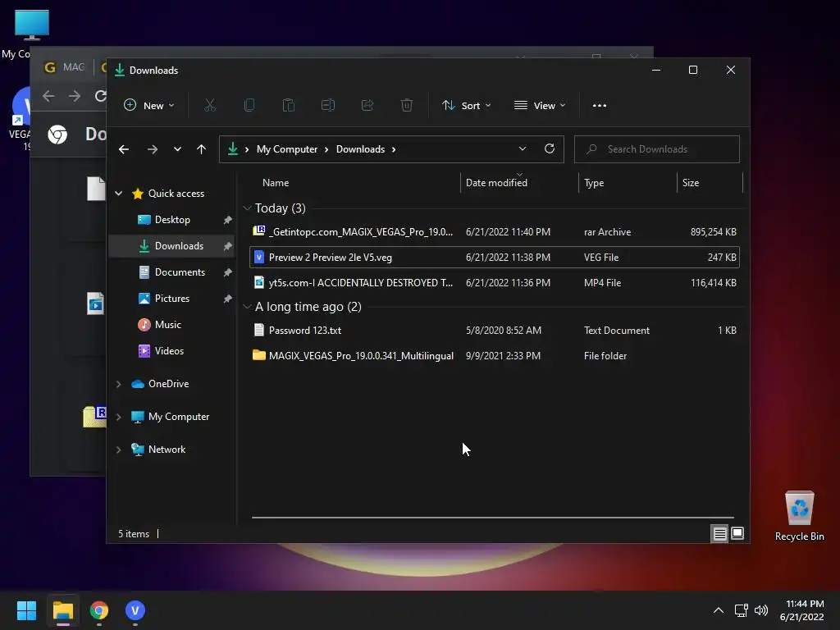Click the network tray icon
This screenshot has width=840, height=630.
pyautogui.click(x=741, y=610)
